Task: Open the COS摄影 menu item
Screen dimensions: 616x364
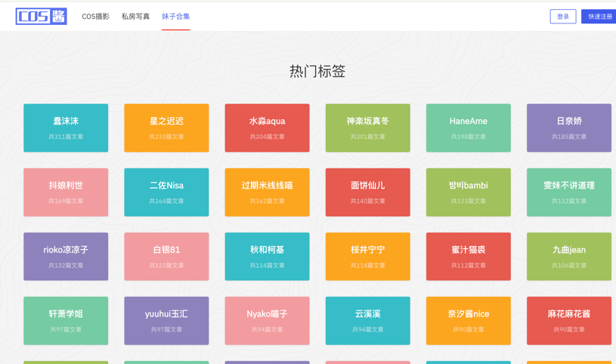Action: (95, 17)
